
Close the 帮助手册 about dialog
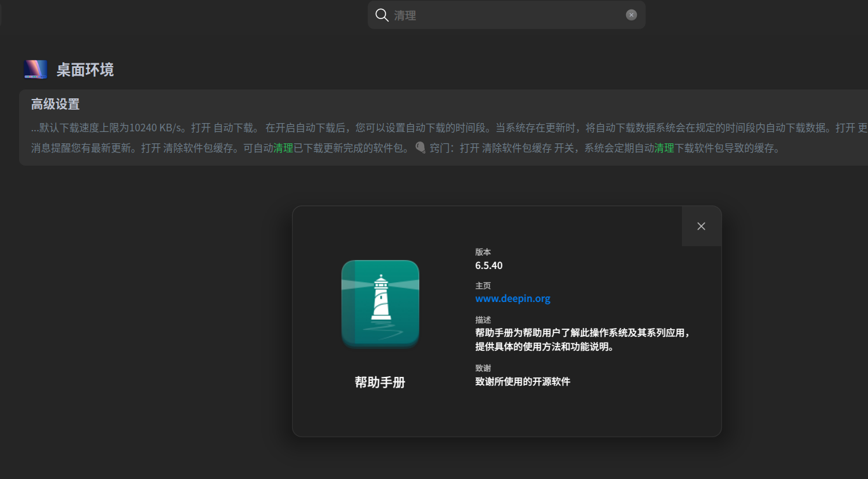pyautogui.click(x=701, y=226)
